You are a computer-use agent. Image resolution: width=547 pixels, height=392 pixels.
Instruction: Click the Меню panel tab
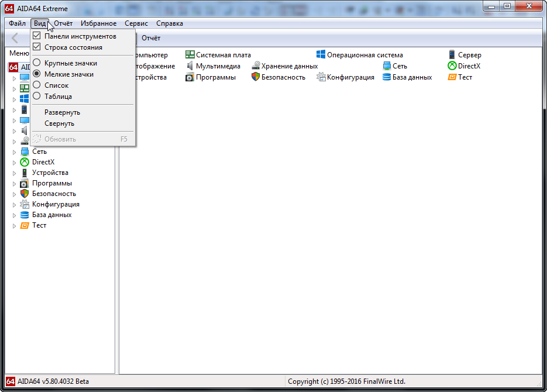pos(19,53)
